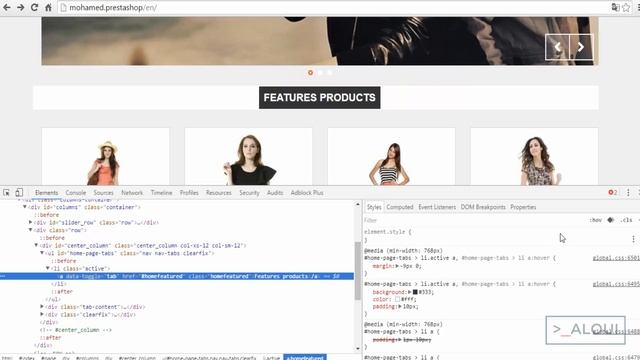The width and height of the screenshot is (640, 360).
Task: Collapse the div class row node
Action: coord(31,230)
